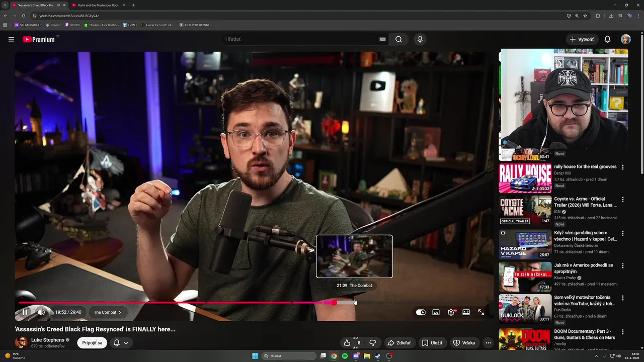Viewport: 644px width, 362px height.
Task: Go back in browser history
Action: [6, 16]
